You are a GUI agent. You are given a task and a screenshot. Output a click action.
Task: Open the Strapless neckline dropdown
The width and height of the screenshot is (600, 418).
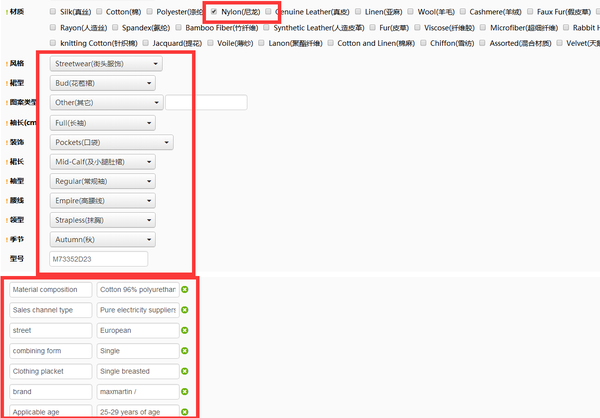tap(103, 220)
